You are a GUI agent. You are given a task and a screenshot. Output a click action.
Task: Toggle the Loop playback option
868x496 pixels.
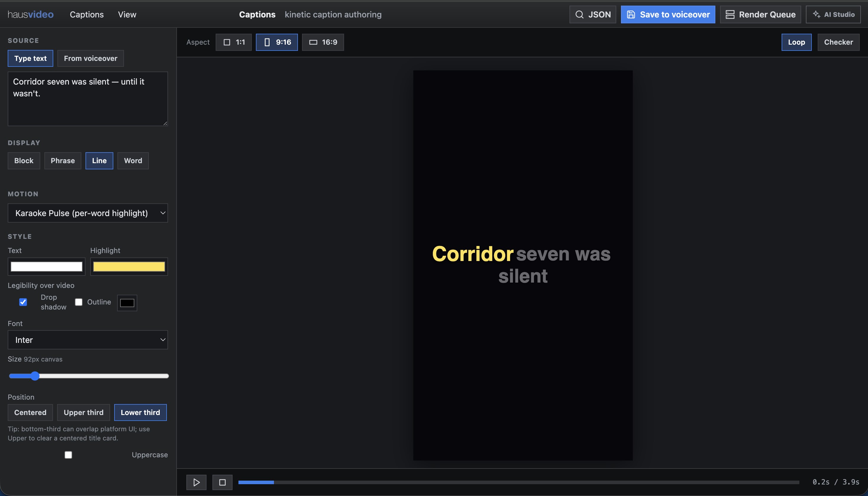[796, 42]
